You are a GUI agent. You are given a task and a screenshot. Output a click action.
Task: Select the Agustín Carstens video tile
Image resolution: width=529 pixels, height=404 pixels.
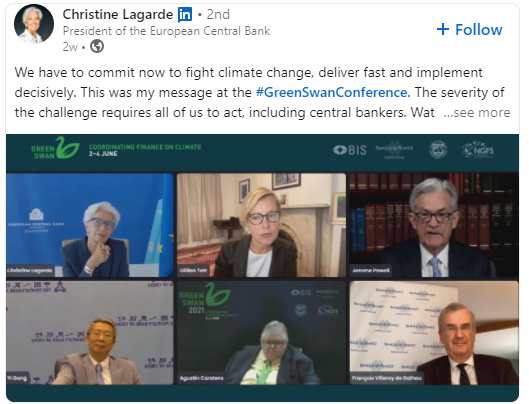[261, 332]
